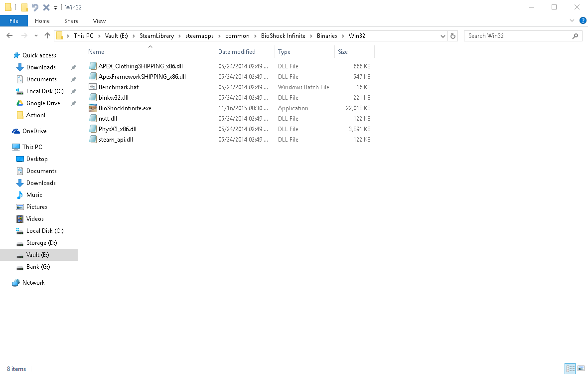Image resolution: width=588 pixels, height=374 pixels.
Task: Select the Benchmark.bat file icon
Action: pyautogui.click(x=93, y=87)
